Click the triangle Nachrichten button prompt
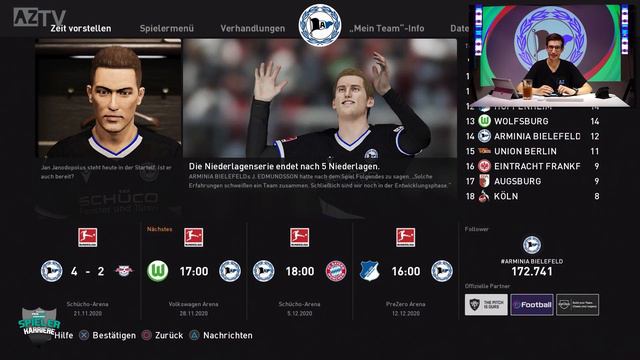Viewport: 640px width, 360px height. [x=221, y=336]
